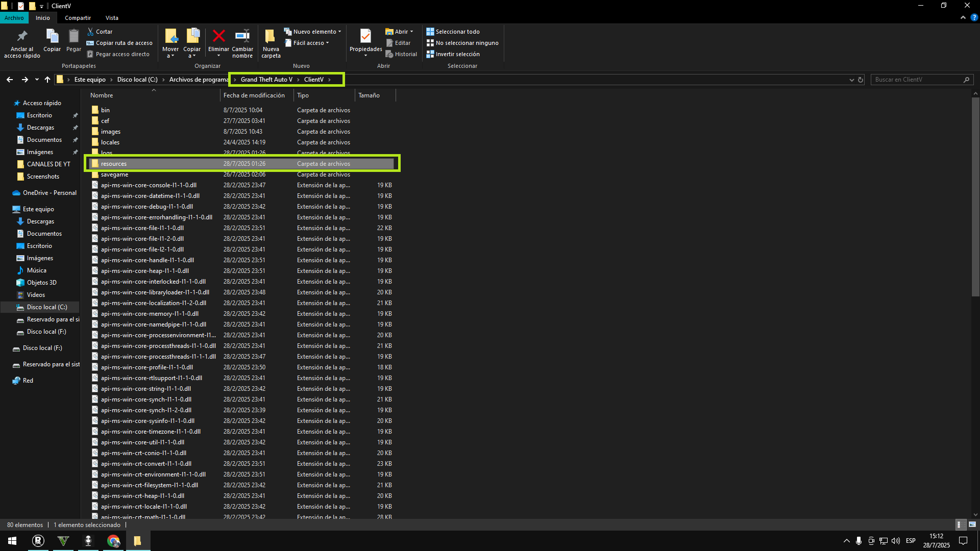The height and width of the screenshot is (551, 980).
Task: Refresh the ClientV folder view
Action: coord(861,80)
